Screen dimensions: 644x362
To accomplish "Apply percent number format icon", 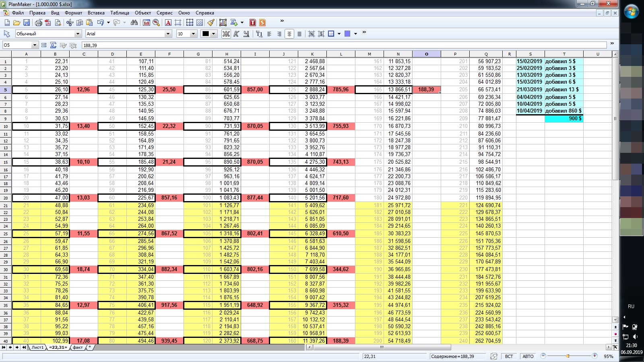I will tap(156, 23).
